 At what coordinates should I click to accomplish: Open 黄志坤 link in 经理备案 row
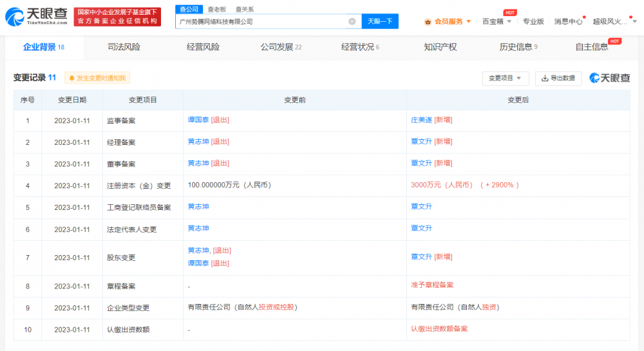click(198, 142)
